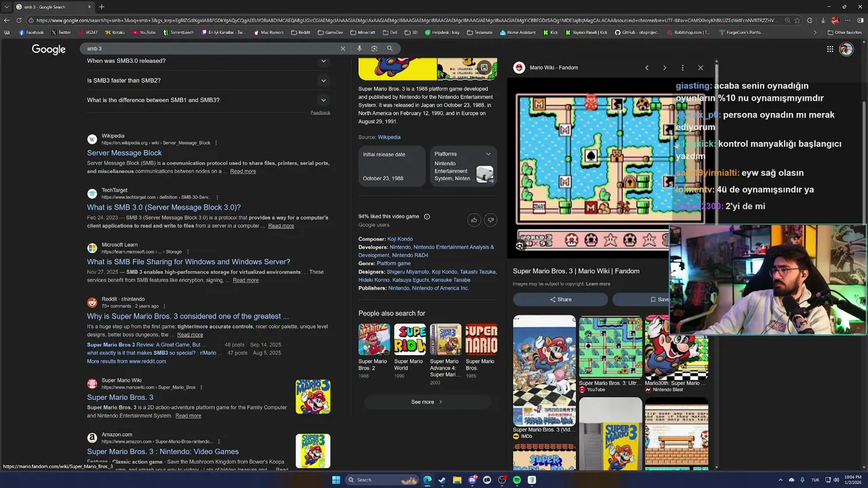This screenshot has width=868, height=488.
Task: Like Super Mario Bros. 3 with thumbs up
Action: click(474, 220)
